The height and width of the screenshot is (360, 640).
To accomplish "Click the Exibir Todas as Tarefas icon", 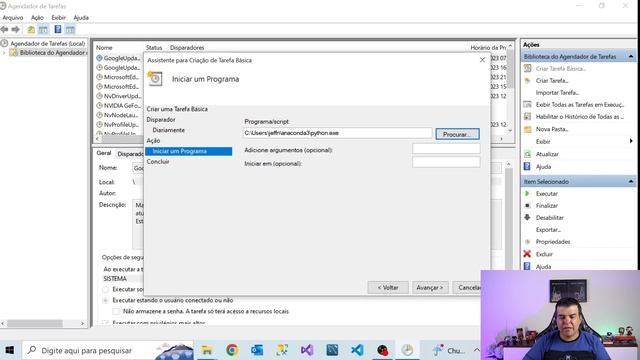I will [527, 104].
